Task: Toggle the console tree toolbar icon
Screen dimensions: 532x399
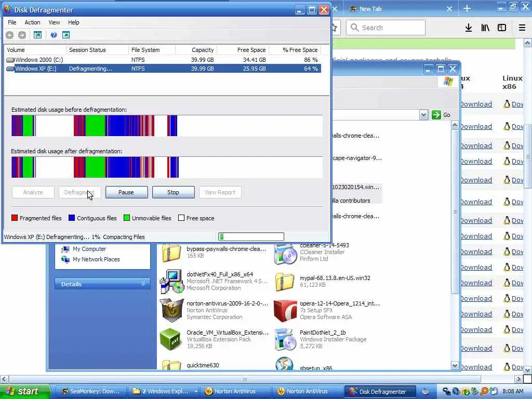Action: [37, 35]
